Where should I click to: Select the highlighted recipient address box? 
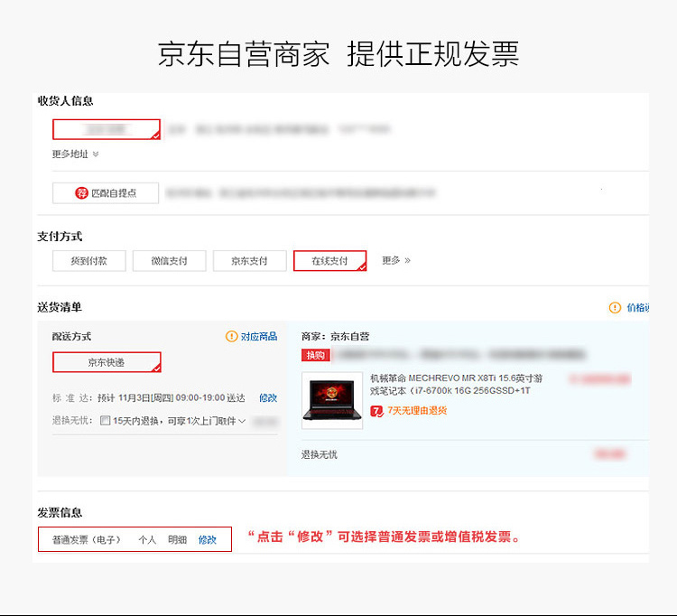pos(107,129)
